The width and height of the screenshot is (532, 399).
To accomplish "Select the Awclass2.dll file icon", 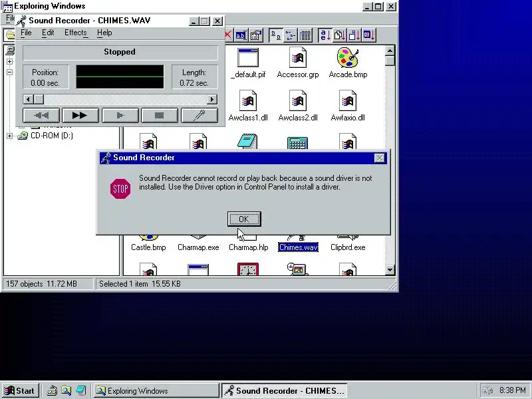I will (298, 100).
